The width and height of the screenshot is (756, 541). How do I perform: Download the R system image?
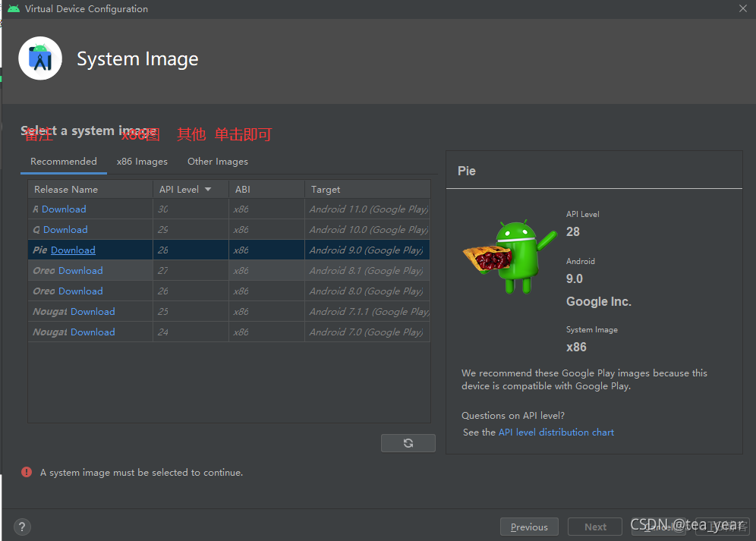pyautogui.click(x=62, y=209)
